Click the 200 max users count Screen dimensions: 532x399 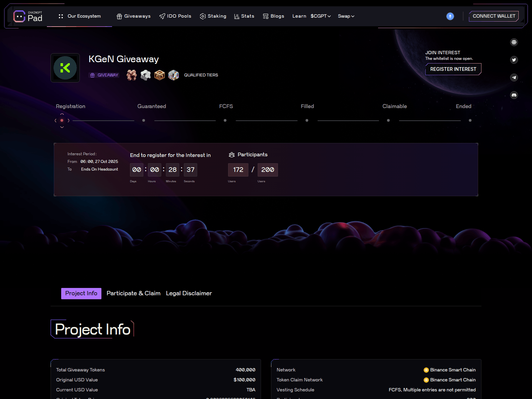click(268, 170)
